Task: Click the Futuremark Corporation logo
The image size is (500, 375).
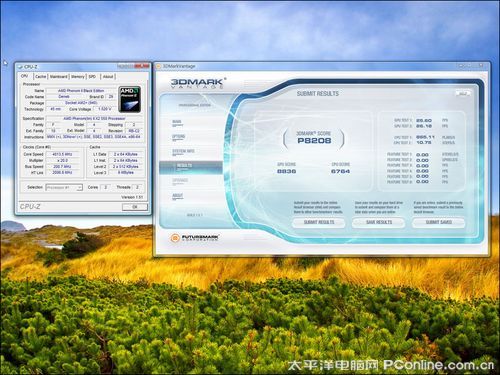Action: point(194,238)
